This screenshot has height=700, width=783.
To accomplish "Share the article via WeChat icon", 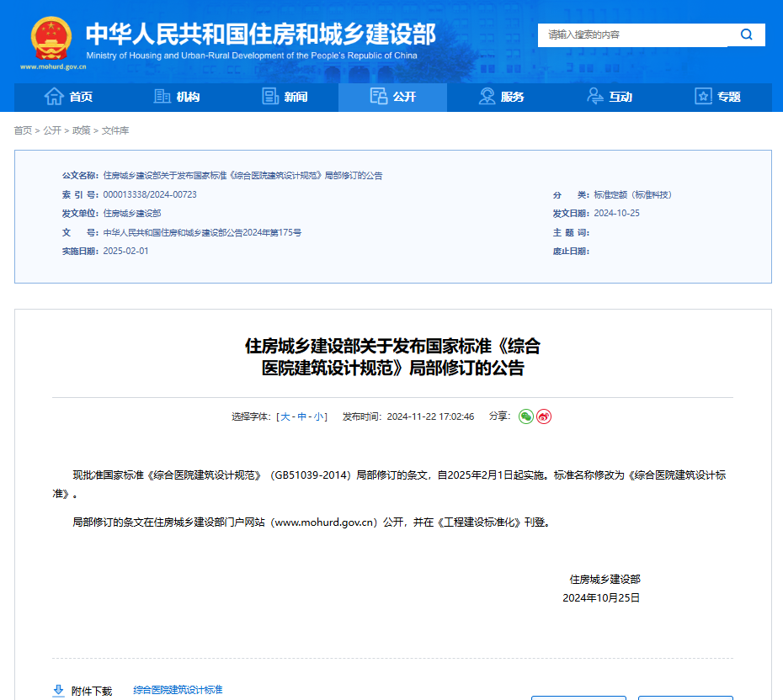I will [526, 416].
